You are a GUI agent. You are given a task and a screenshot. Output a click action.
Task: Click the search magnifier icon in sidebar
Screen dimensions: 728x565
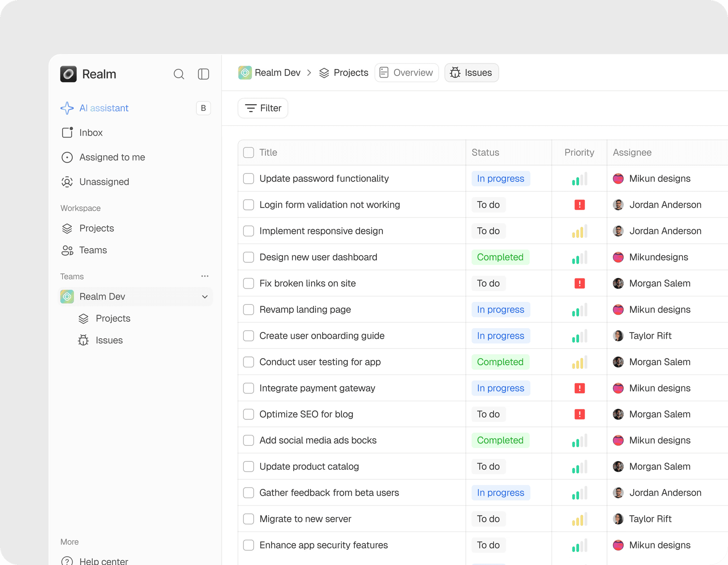pos(179,74)
